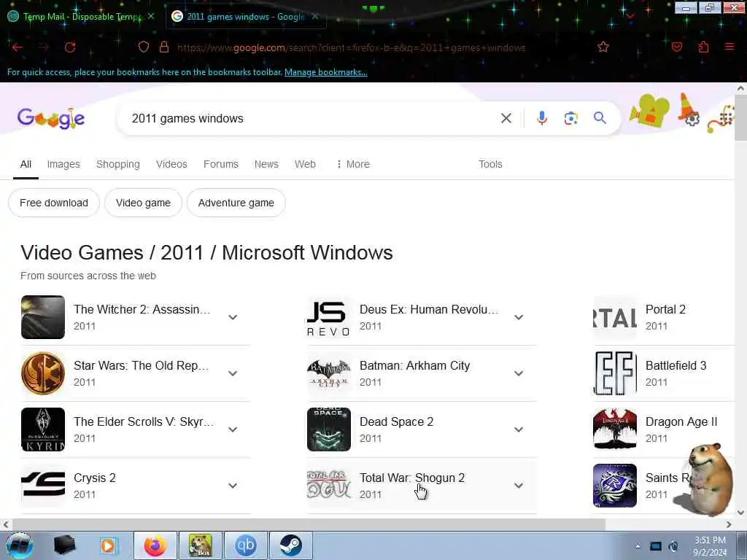
Task: Open the tracking protection shield icon
Action: [x=144, y=47]
